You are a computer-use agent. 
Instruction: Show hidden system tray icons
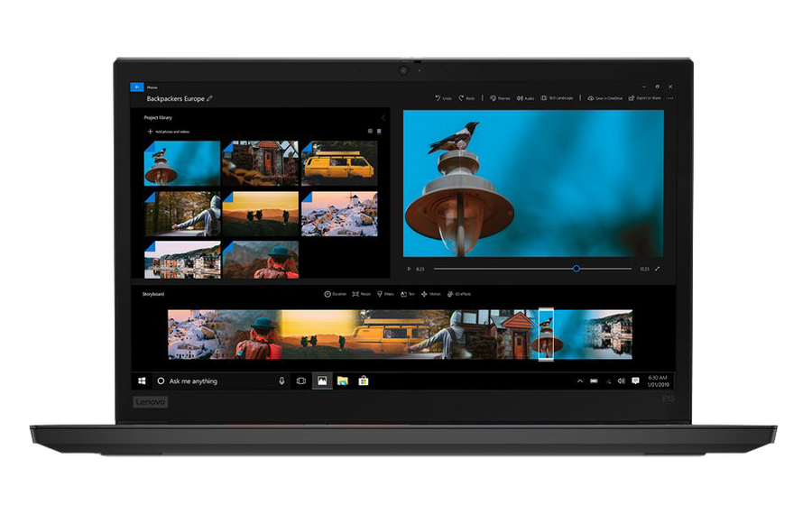point(580,381)
